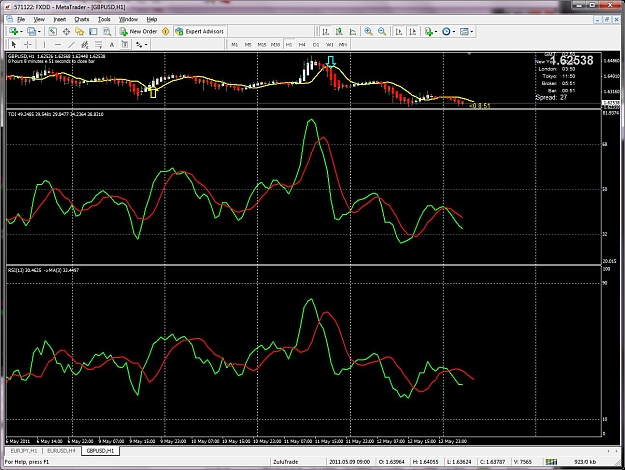Open the Window menu
The width and height of the screenshot is (625, 470).
point(128,19)
